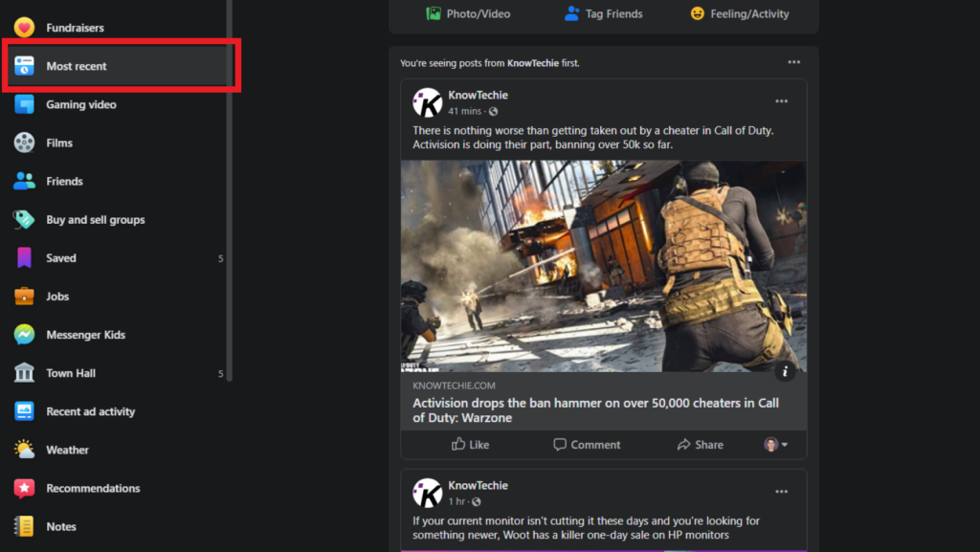Open the Notes notebook icon
Screen dimensions: 980x552
[25, 526]
